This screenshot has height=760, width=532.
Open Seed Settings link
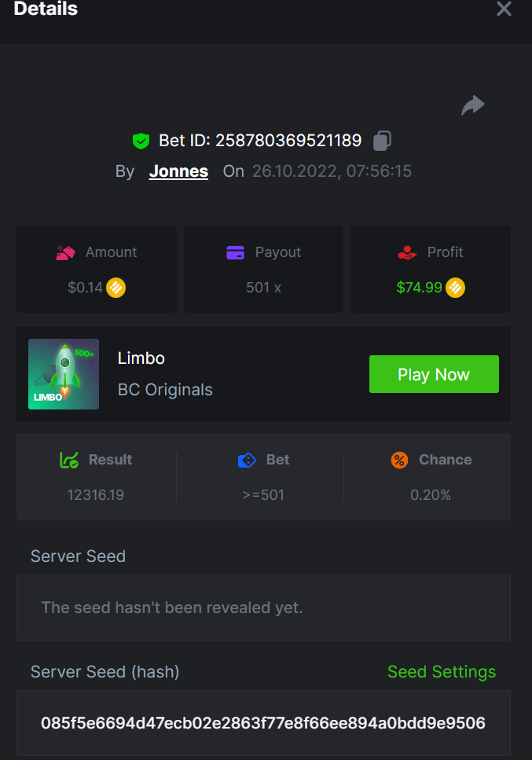click(x=442, y=672)
